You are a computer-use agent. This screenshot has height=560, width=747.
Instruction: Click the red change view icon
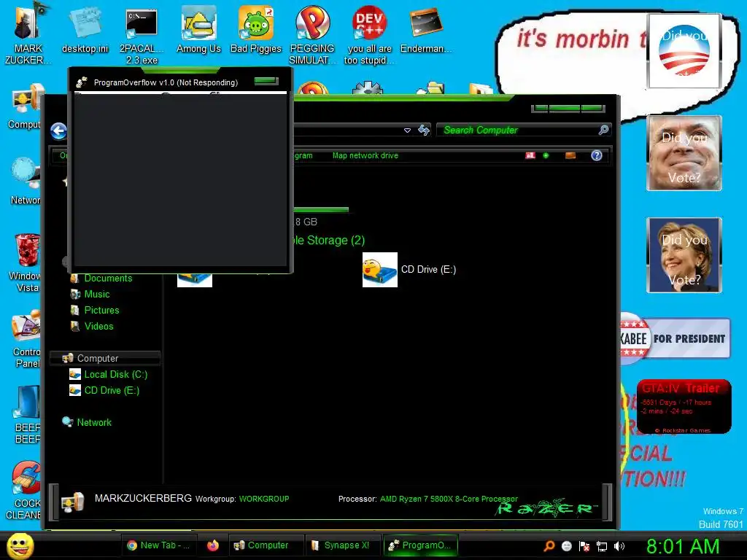[x=530, y=155]
